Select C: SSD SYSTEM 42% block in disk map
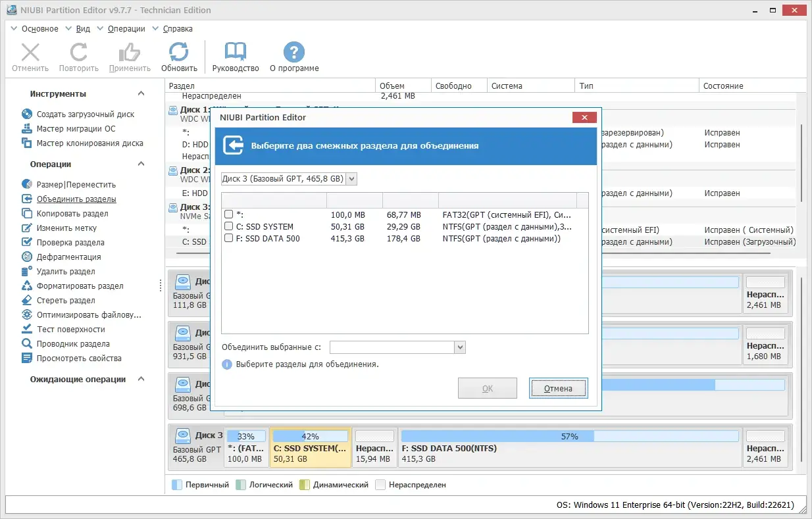Screen dimensions: 812x519 click(x=310, y=447)
